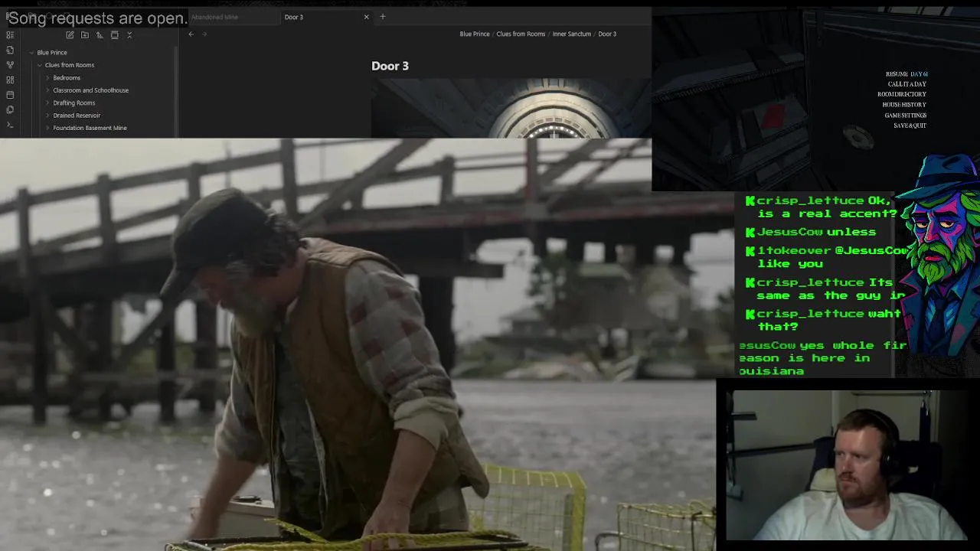
Task: Select the Foundation Basement Mine folder
Action: point(90,128)
